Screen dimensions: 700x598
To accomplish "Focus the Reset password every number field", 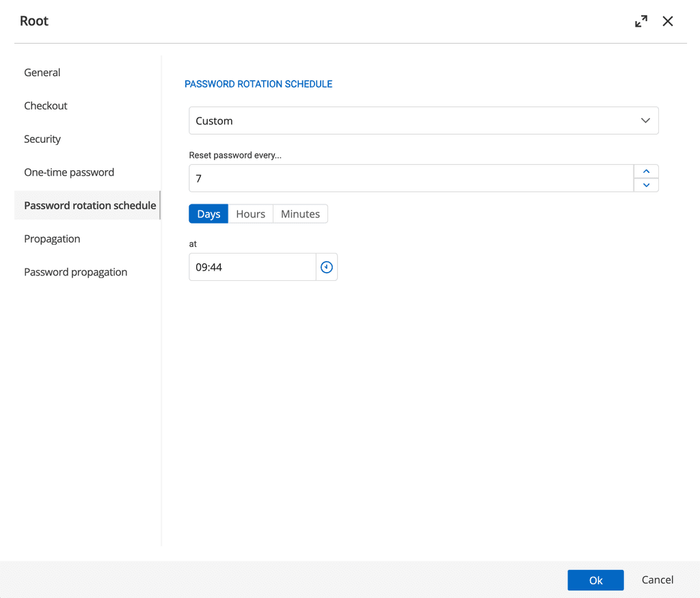I will click(x=410, y=178).
